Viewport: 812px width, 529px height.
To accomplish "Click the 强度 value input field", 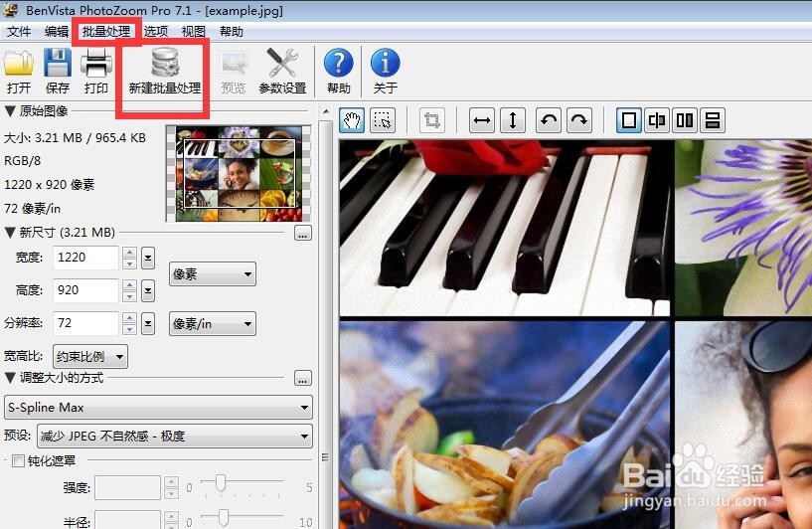I will pyautogui.click(x=127, y=487).
